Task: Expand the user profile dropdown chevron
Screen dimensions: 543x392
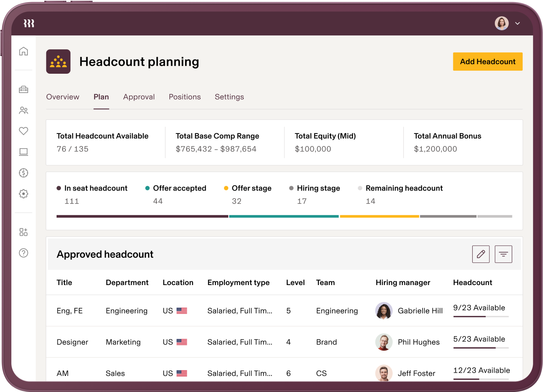Action: pyautogui.click(x=517, y=23)
